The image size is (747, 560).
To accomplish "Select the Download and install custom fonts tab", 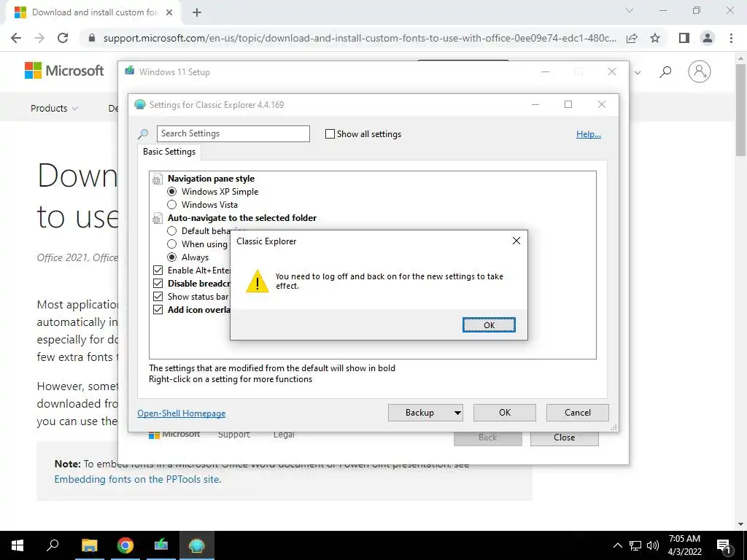I will point(96,12).
